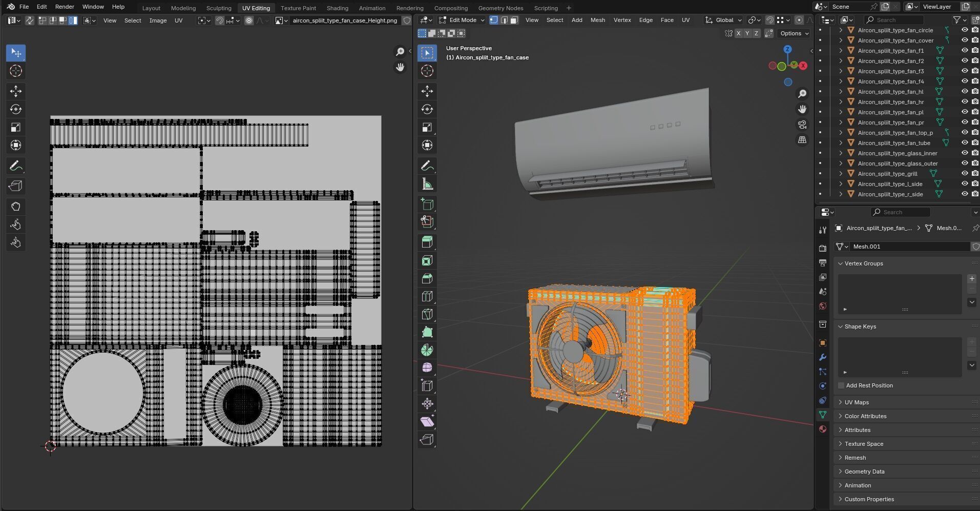
Task: Open the Edit Mode dropdown
Action: [462, 20]
